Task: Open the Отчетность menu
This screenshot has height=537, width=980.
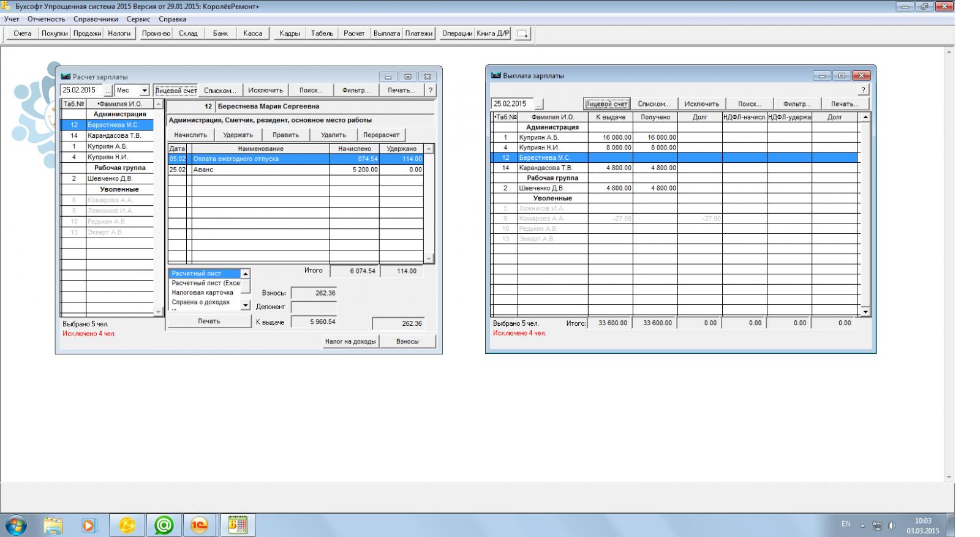Action: pos(46,19)
